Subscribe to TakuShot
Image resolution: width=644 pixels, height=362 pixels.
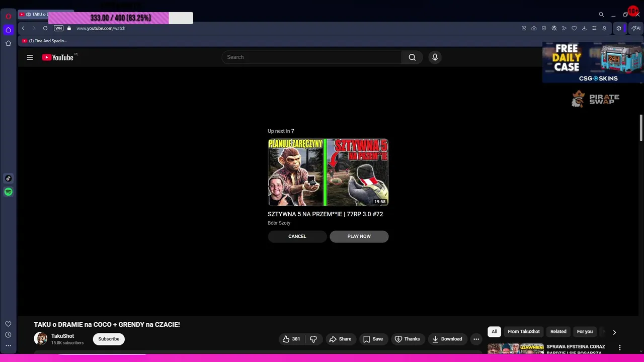point(109,339)
